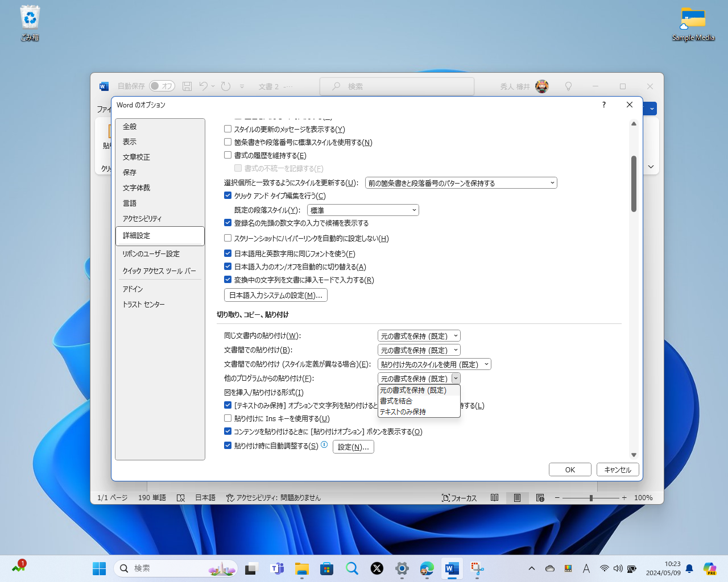Image resolution: width=728 pixels, height=582 pixels.
Task: Check スタイルの更新のメッセージを表示する
Action: 228,129
